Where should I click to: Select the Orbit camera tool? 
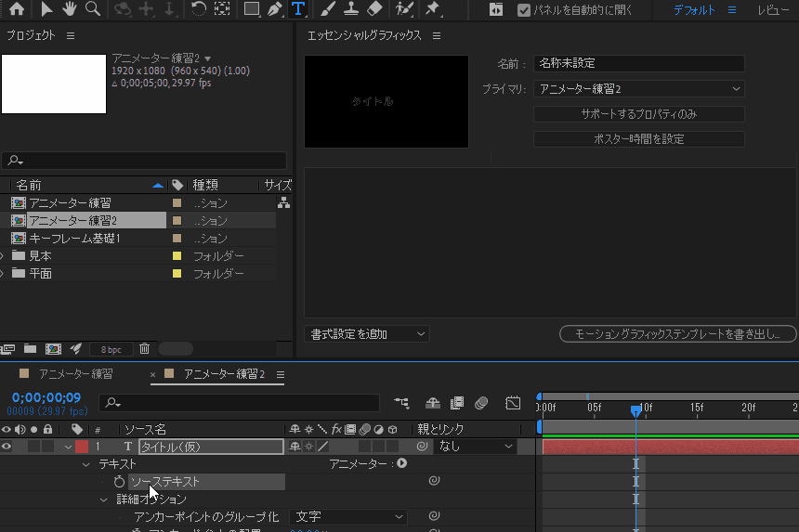(123, 8)
